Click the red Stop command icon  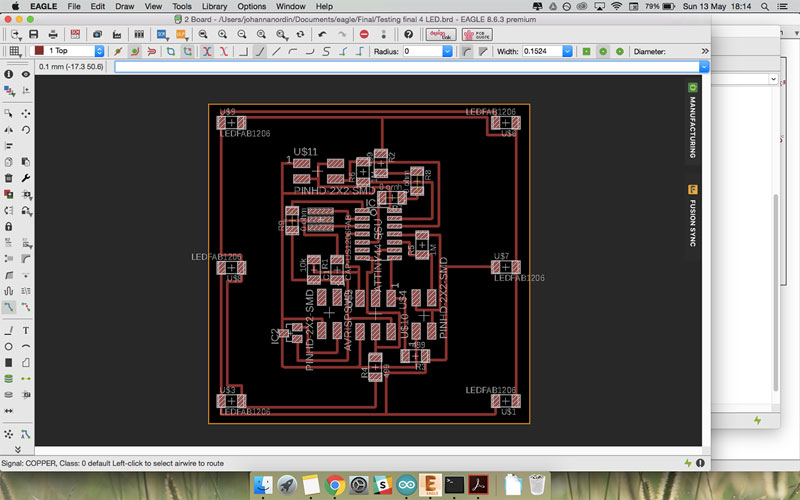364,35
